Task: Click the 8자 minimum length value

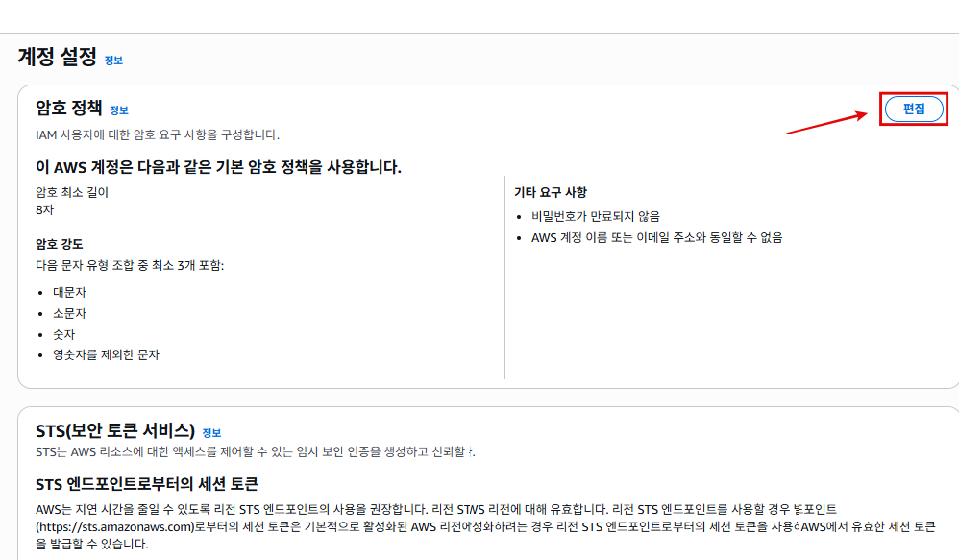Action: click(44, 209)
